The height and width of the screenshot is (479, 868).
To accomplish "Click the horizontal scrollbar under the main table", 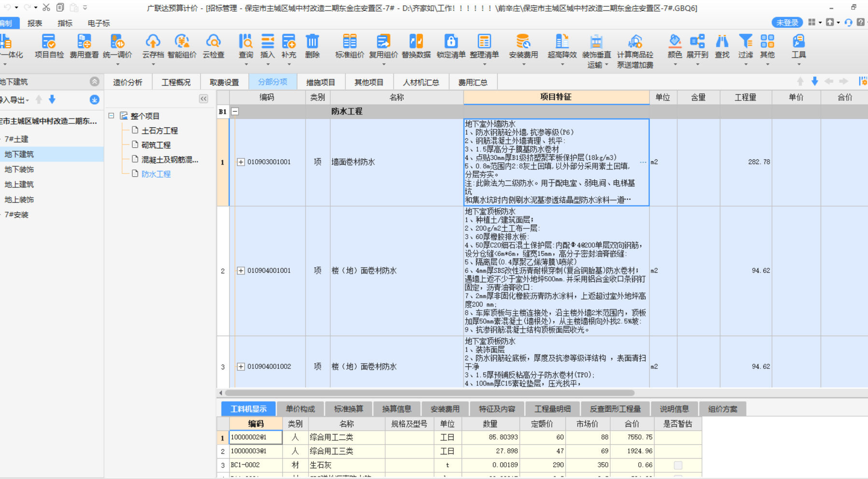I will coord(430,393).
